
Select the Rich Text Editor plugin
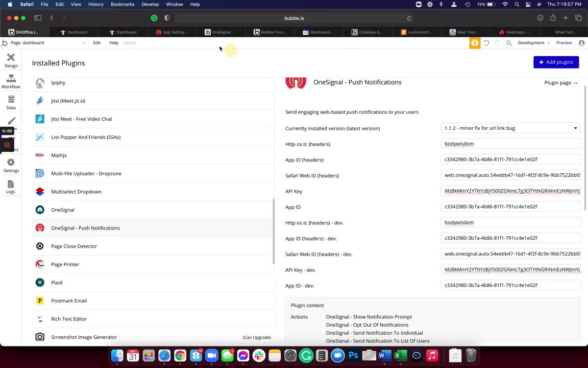pyautogui.click(x=153, y=319)
